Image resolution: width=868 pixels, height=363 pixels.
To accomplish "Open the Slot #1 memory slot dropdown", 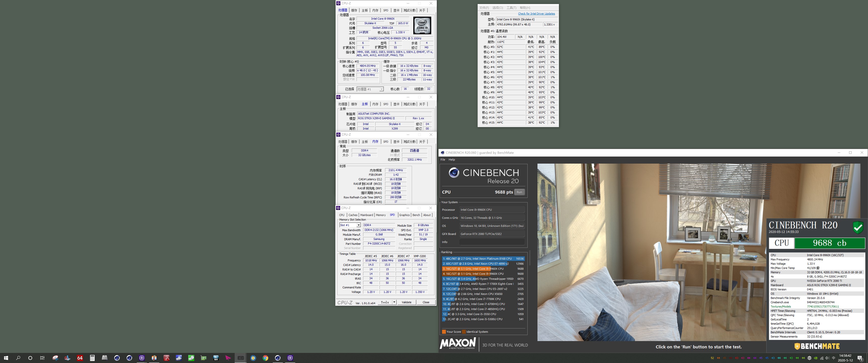I will (359, 225).
